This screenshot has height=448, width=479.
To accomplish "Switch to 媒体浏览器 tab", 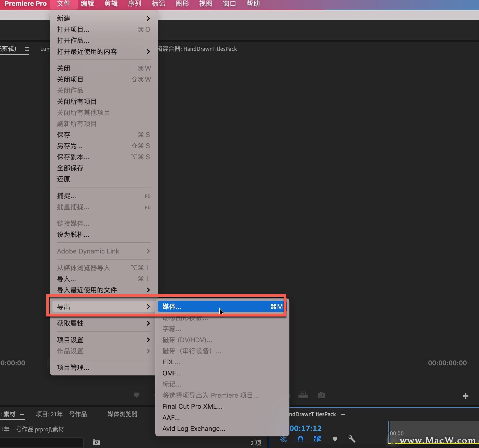I will coord(122,414).
